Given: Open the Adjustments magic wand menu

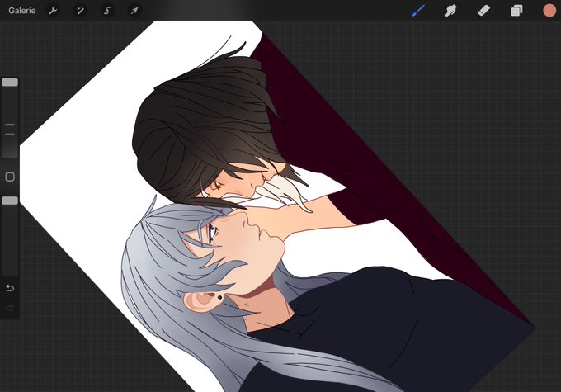Looking at the screenshot, I should tap(80, 11).
